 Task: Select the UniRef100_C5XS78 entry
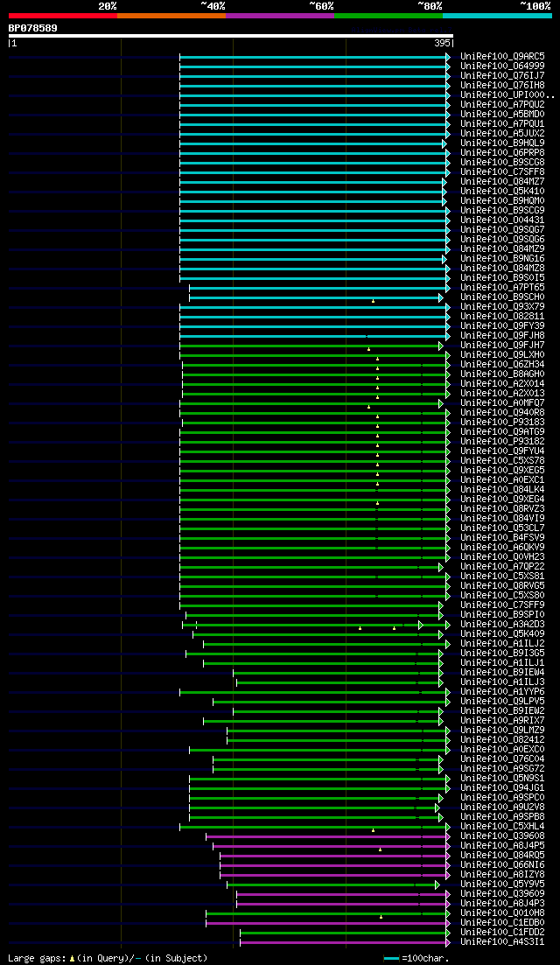502,460
